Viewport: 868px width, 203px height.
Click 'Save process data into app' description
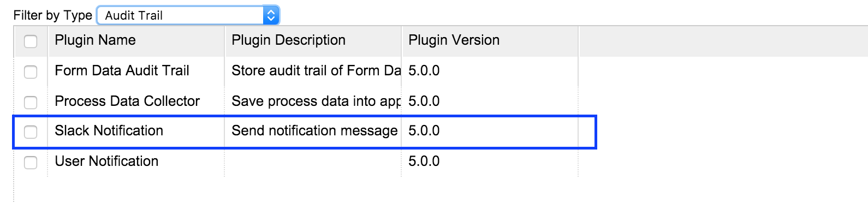point(316,101)
